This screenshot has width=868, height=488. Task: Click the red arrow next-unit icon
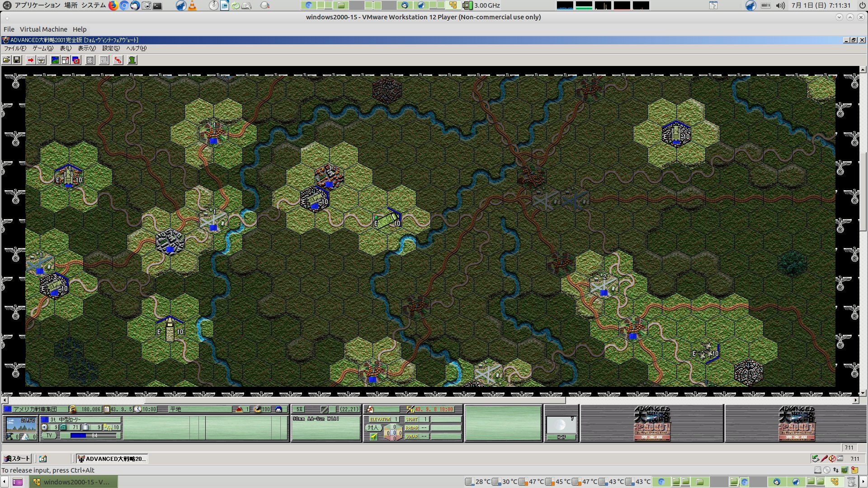(30, 60)
